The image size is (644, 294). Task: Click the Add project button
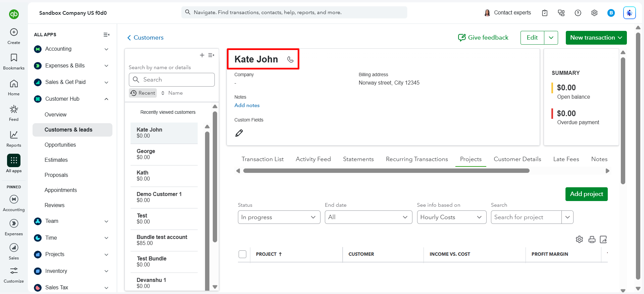click(586, 194)
